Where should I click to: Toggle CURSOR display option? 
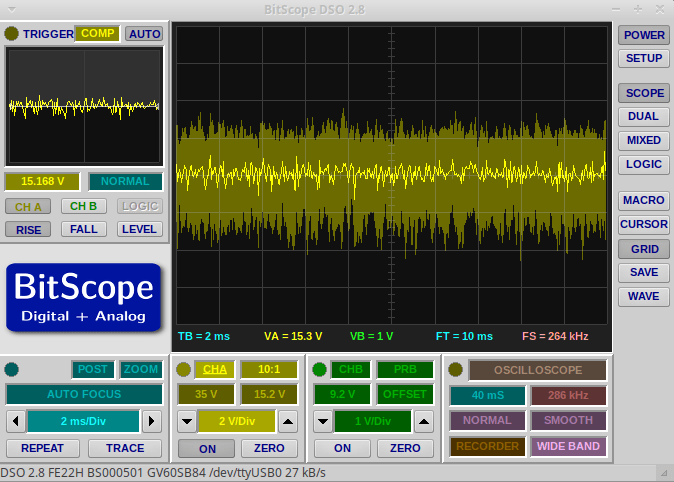(x=644, y=224)
